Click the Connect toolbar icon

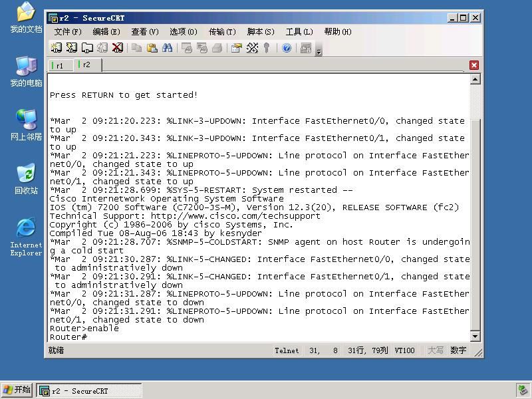[57, 48]
